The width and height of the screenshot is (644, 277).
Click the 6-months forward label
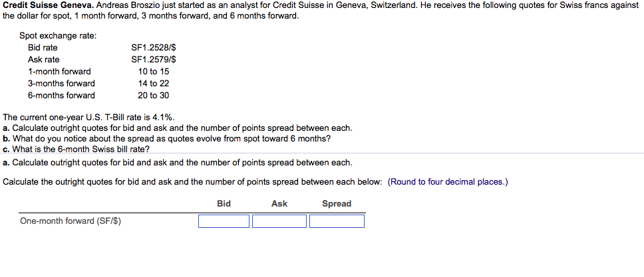click(x=61, y=96)
